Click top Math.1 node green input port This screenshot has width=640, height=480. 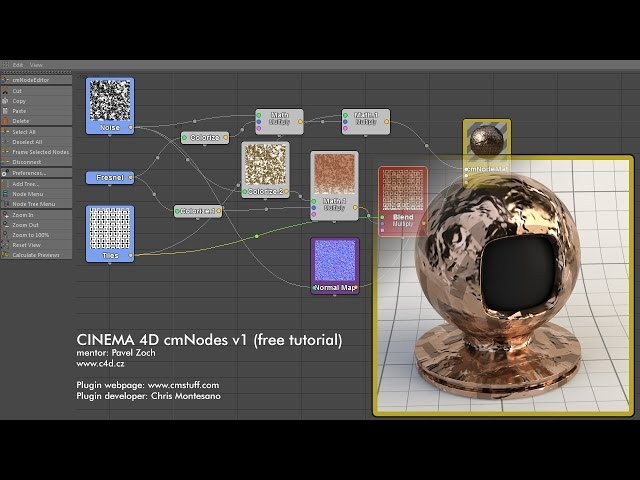345,116
